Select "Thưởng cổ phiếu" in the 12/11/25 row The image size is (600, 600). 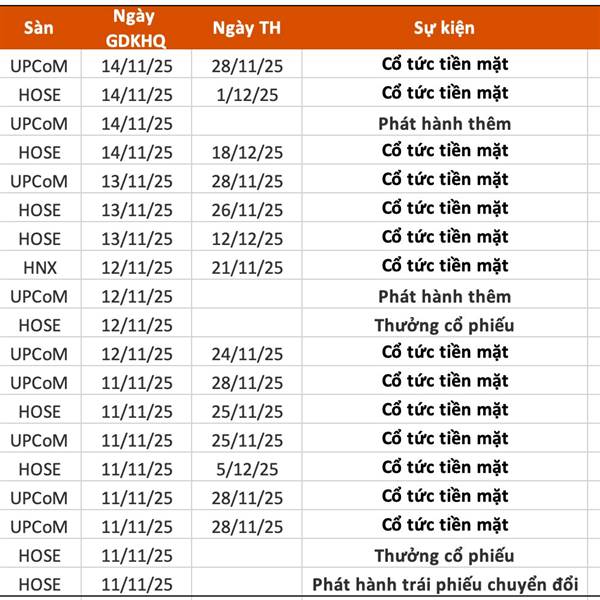coord(445,325)
